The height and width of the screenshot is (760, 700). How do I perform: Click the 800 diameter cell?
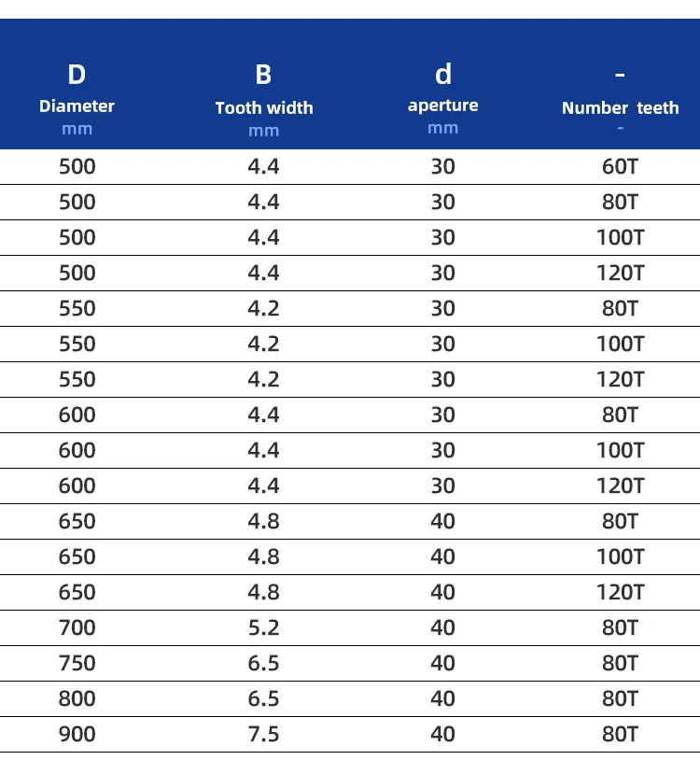point(77,698)
